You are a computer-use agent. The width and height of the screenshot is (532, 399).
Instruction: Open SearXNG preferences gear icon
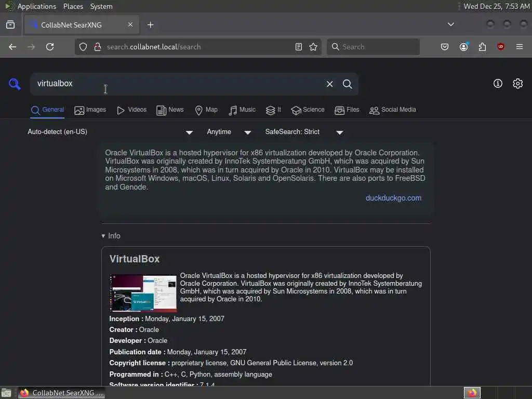pyautogui.click(x=518, y=84)
